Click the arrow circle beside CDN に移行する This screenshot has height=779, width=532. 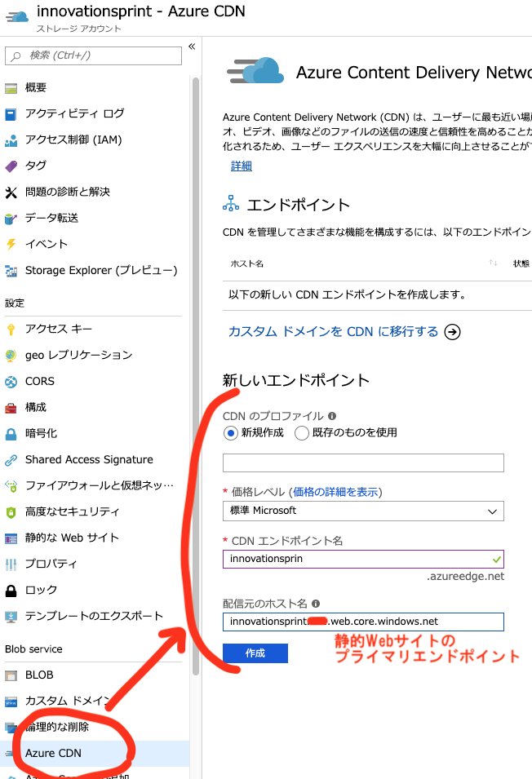(452, 332)
